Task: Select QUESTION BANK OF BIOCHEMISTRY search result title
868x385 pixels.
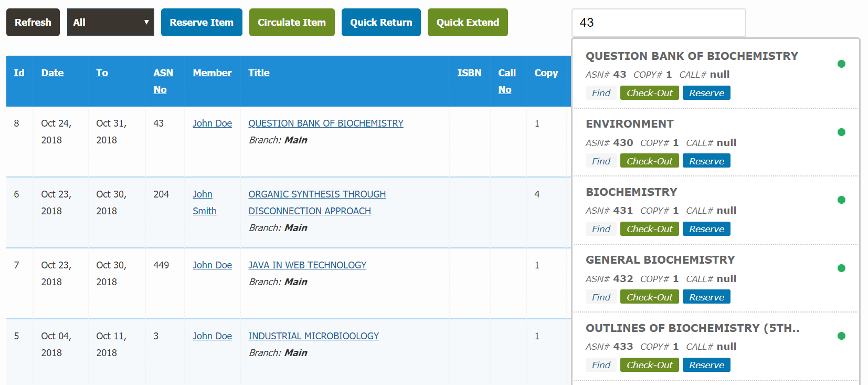Action: point(692,56)
